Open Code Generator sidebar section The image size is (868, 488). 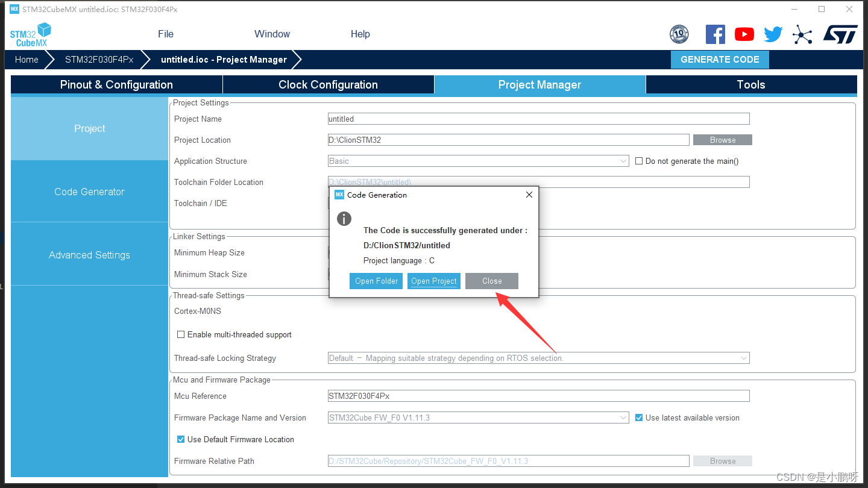pyautogui.click(x=89, y=192)
